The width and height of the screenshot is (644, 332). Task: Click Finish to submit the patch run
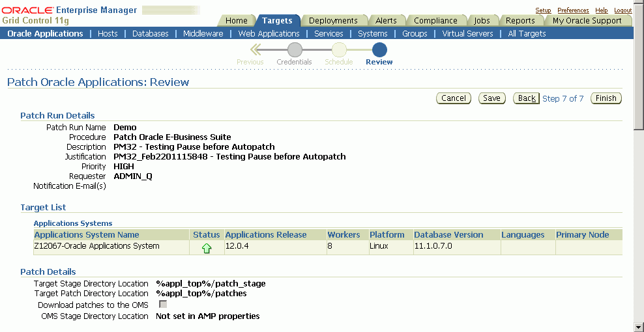(x=606, y=98)
